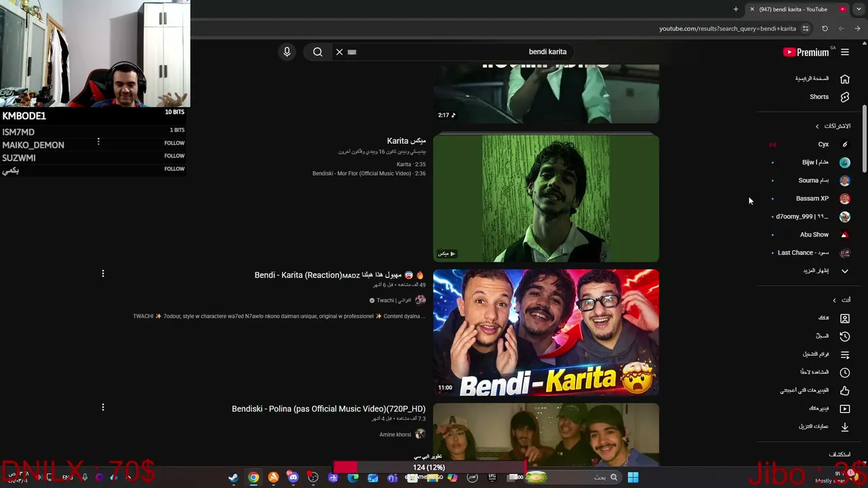Click the sidebar vertical scrollbar
Screen dimensions: 868x488
865,139
